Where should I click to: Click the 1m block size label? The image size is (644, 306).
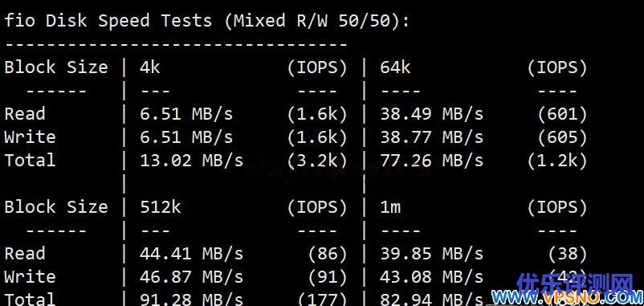(390, 206)
